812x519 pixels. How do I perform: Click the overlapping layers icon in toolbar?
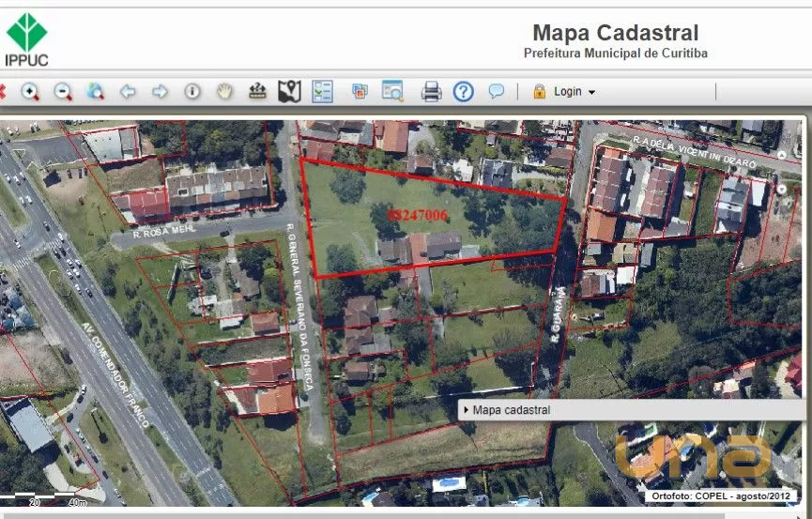click(360, 91)
